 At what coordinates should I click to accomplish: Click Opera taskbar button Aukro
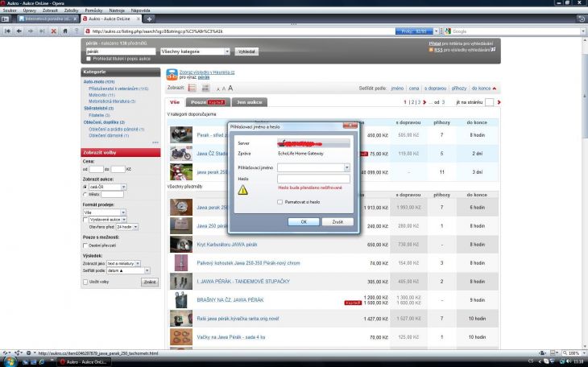pos(85,361)
